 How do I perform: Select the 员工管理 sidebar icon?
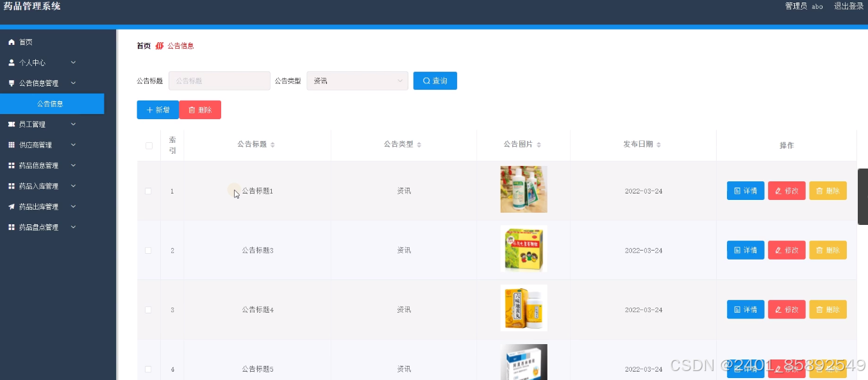(11, 124)
